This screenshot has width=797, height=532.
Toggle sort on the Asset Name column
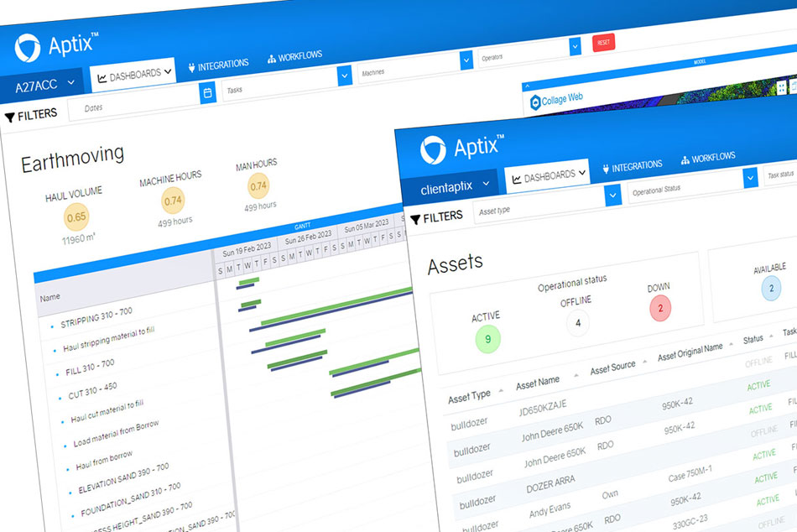coord(544,379)
